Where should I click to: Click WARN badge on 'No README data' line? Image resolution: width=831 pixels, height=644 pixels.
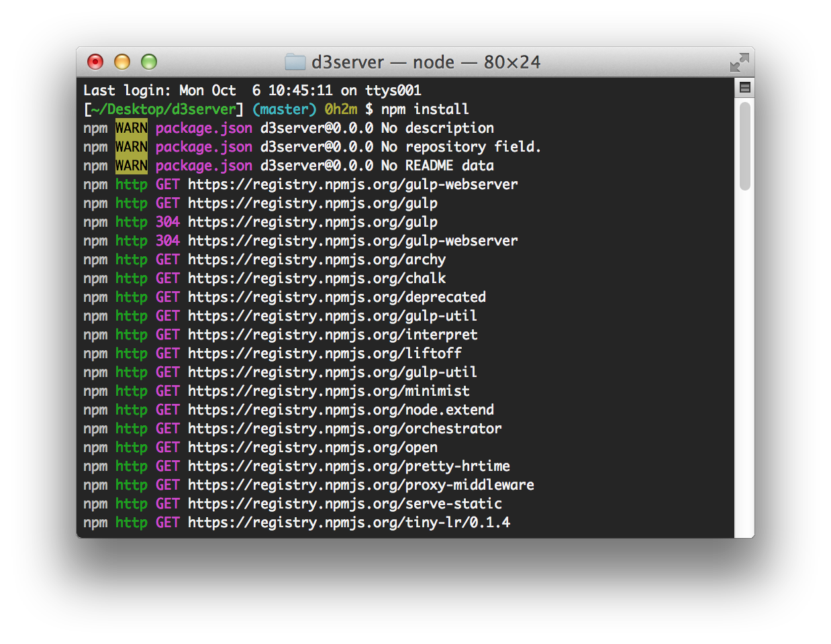[132, 166]
